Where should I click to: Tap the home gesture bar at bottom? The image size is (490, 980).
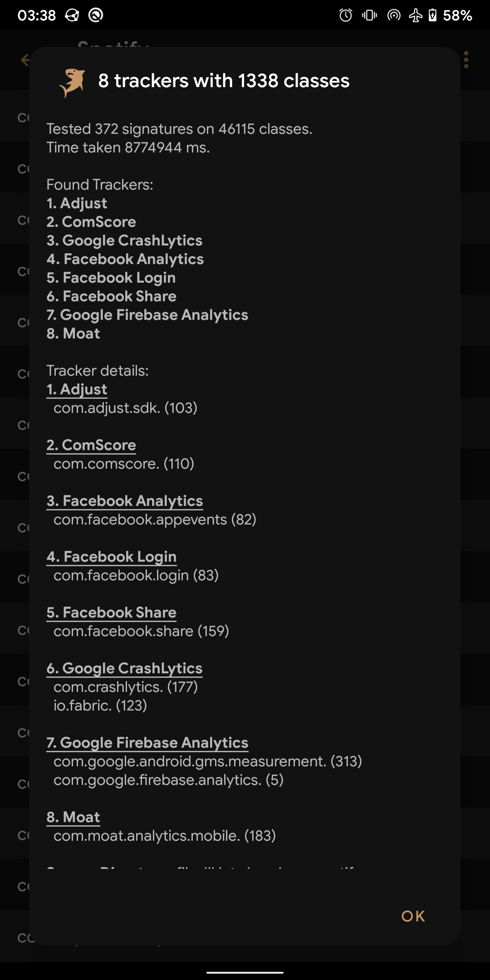tap(245, 972)
